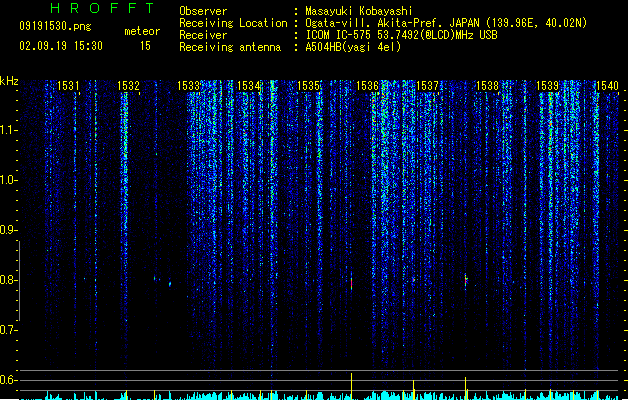
Task: Click the 1533 time marker
Action: (188, 86)
